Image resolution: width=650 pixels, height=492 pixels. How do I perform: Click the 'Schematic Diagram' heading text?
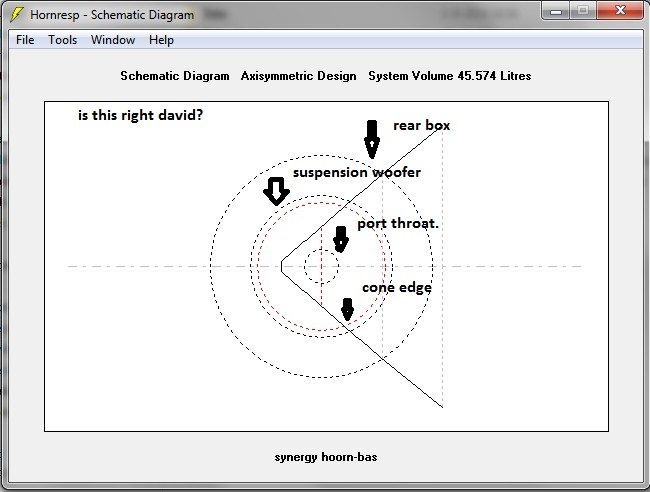(x=175, y=76)
